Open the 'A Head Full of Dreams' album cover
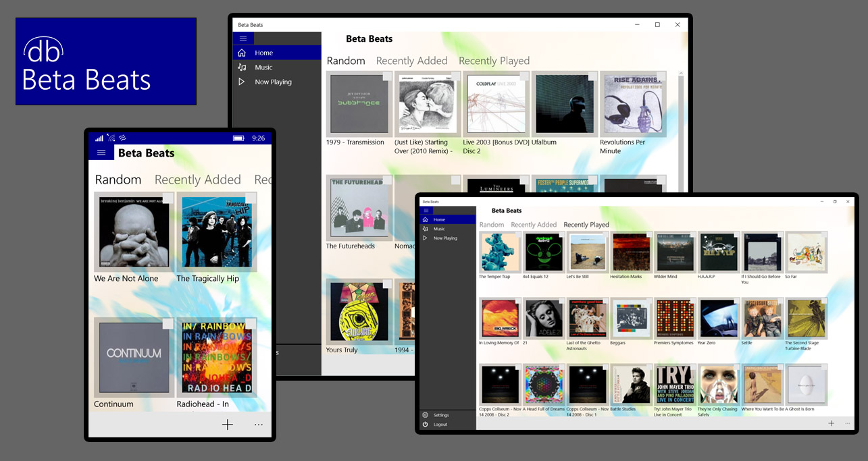868x461 pixels. pyautogui.click(x=544, y=385)
